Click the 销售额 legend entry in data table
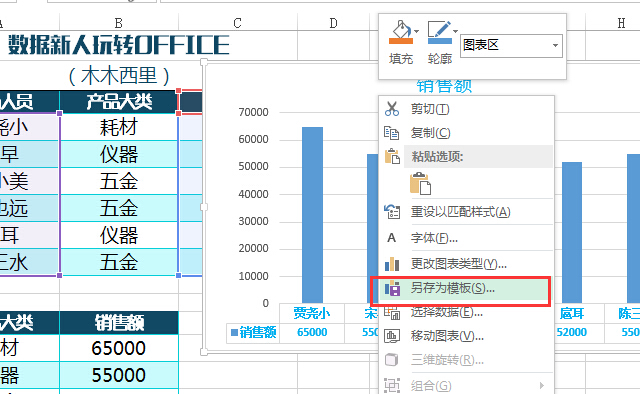This screenshot has width=640, height=394. [253, 332]
